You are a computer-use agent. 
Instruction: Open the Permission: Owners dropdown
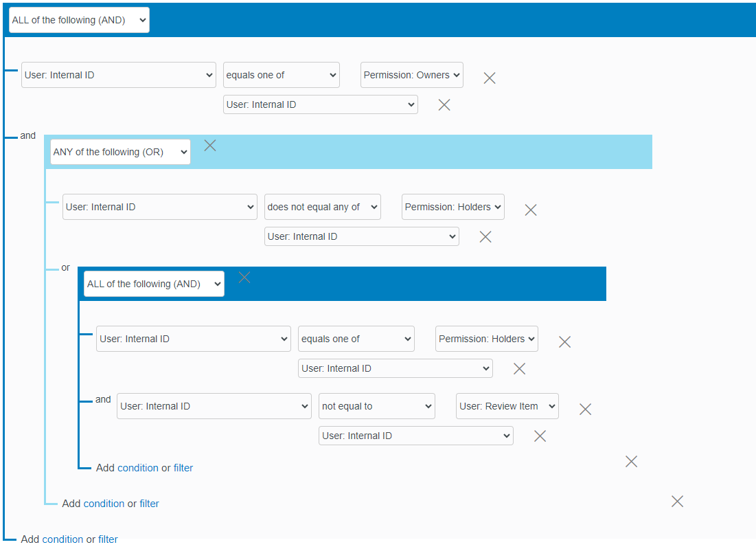tap(411, 75)
